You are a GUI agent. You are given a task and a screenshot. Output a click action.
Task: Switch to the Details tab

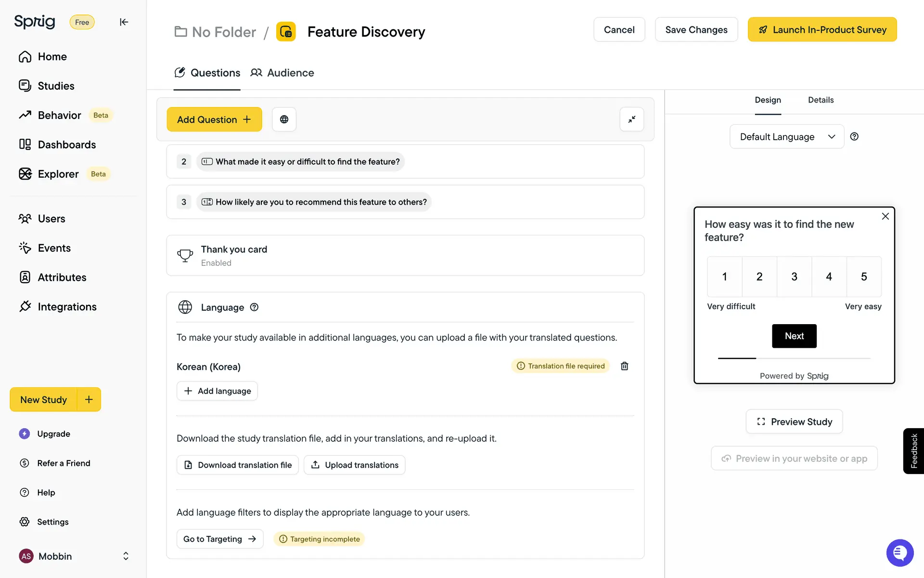tap(821, 100)
